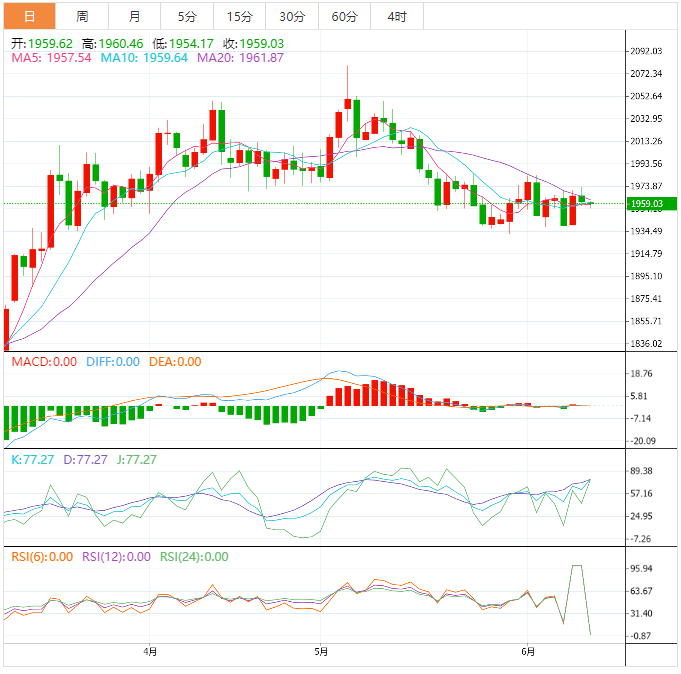Open the 4时 timeframe tab
This screenshot has height=674, width=681.
pyautogui.click(x=397, y=17)
